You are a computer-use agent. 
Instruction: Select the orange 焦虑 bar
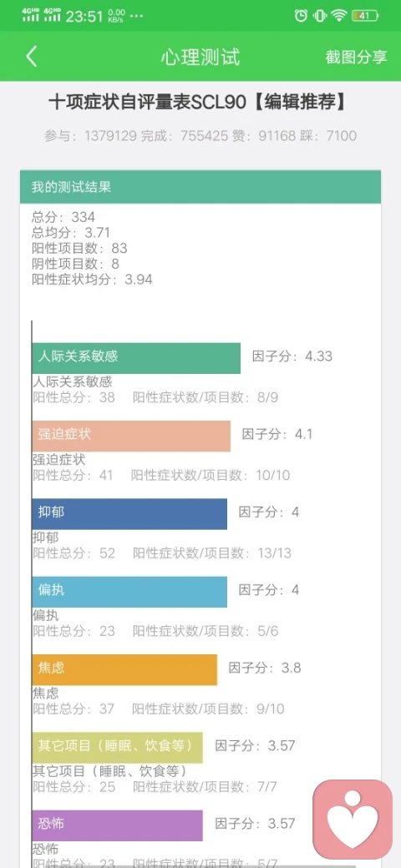coord(124,669)
